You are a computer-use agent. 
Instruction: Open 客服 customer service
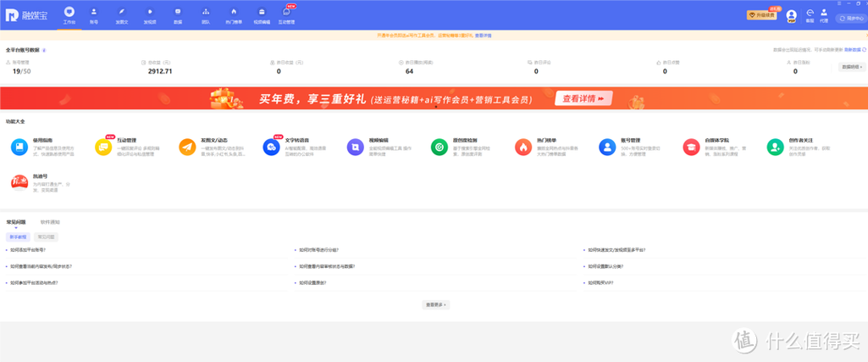pyautogui.click(x=810, y=15)
